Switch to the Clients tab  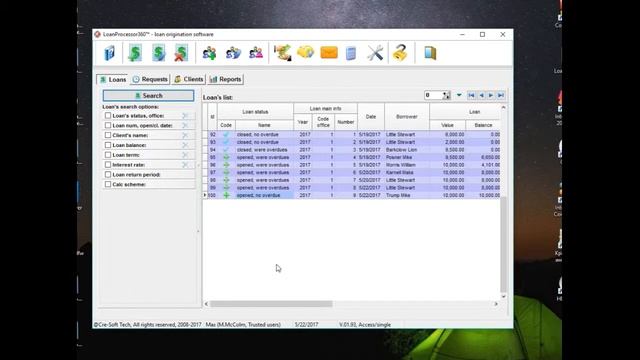coord(188,79)
